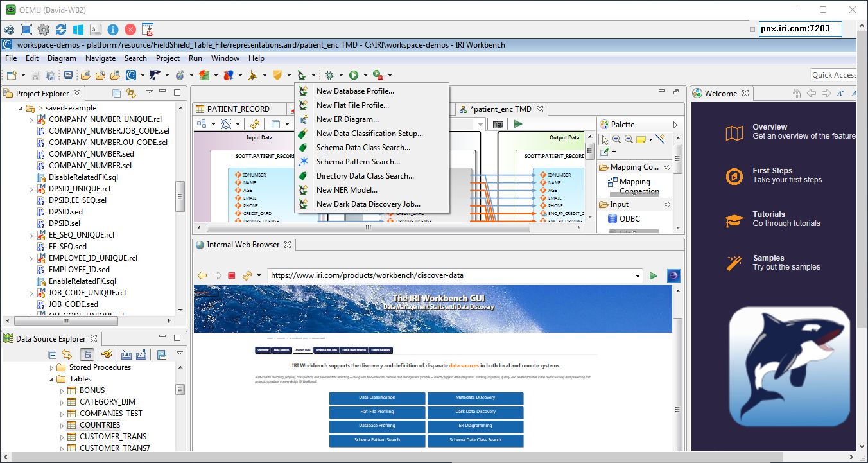Open the Navigate menu
The width and height of the screenshot is (868, 463).
tap(100, 58)
